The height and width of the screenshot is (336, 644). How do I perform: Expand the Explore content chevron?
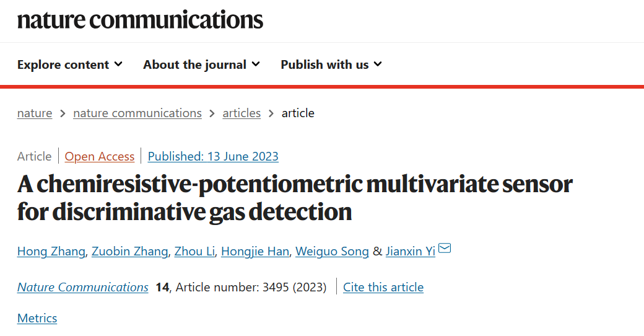click(x=118, y=64)
